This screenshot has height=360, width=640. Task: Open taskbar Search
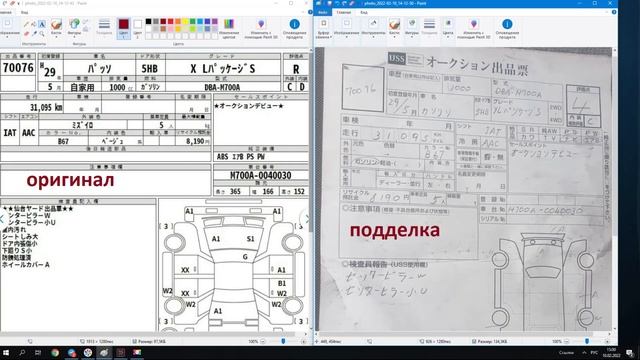[x=22, y=353]
